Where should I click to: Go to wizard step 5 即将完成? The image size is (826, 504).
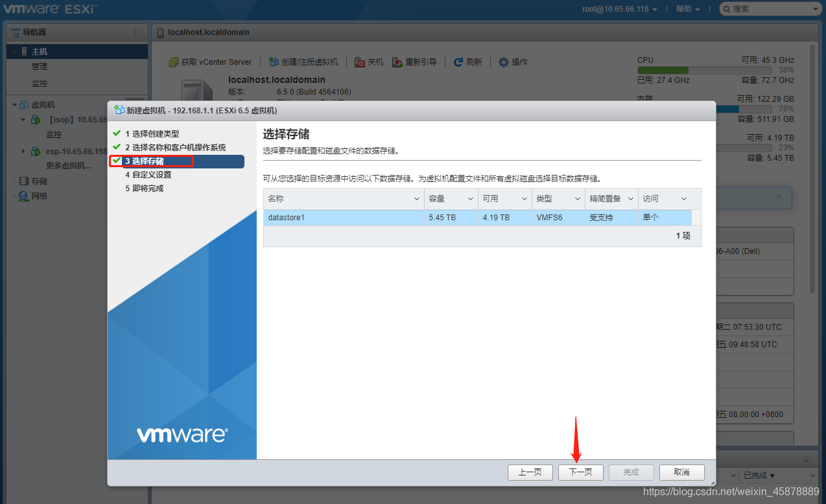point(144,189)
